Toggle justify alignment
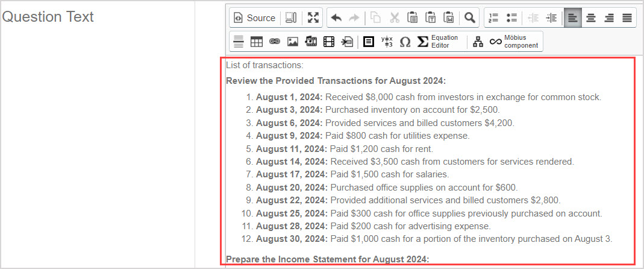 pyautogui.click(x=627, y=18)
